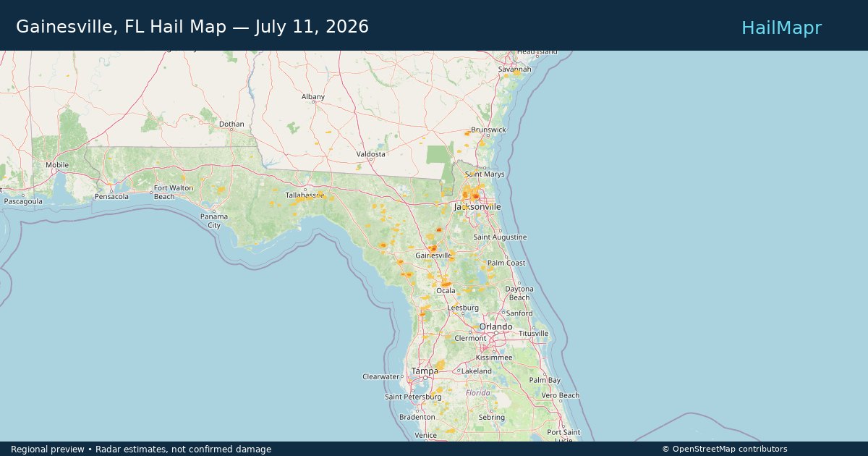Click the OpenStreetMap contributors attribution

[x=725, y=449]
